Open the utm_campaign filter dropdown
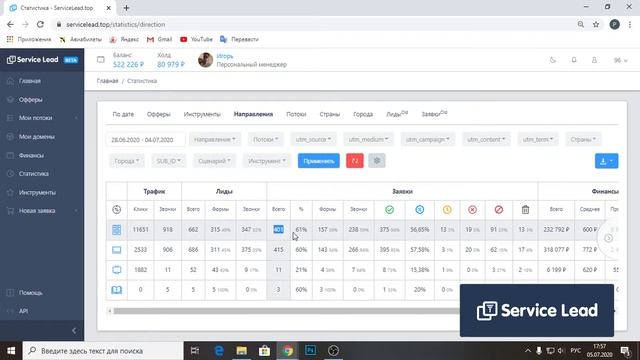640x360 pixels. click(x=428, y=140)
